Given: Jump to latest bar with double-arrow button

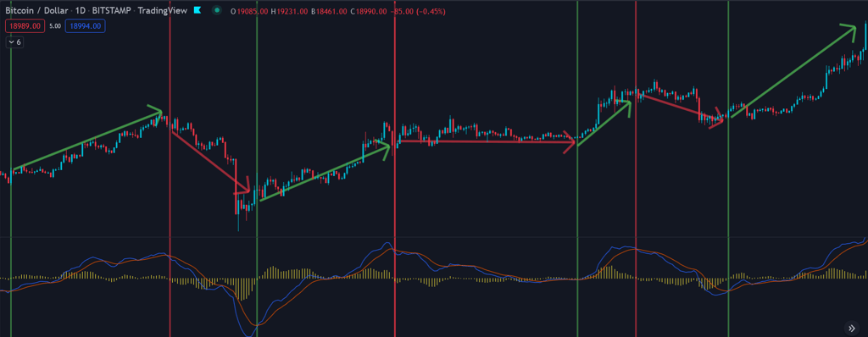Looking at the screenshot, I should point(852,329).
